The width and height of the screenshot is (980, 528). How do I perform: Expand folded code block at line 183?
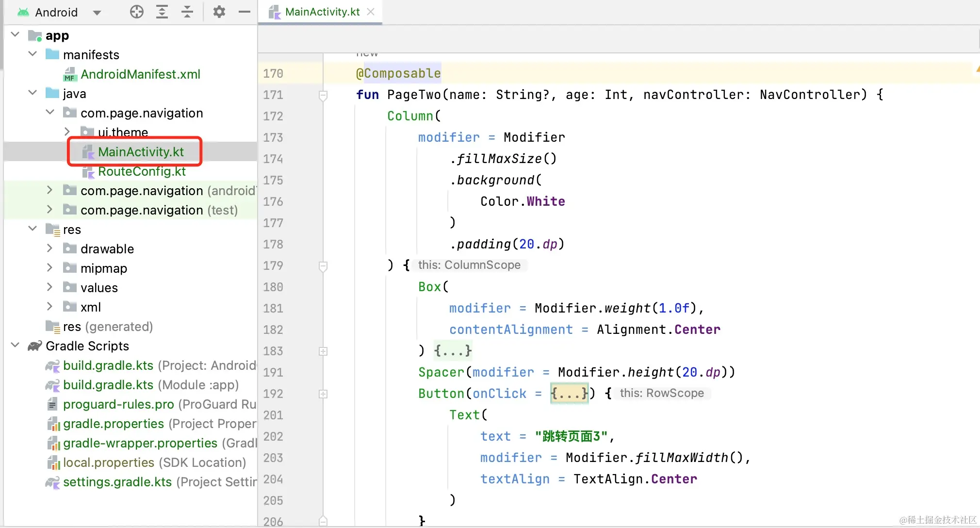(x=323, y=351)
